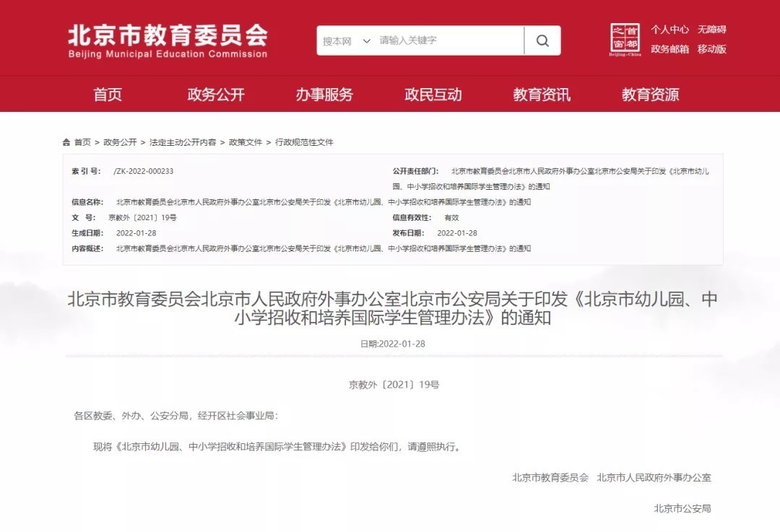Image resolution: width=780 pixels, height=532 pixels.
Task: Click the signature 北京市教育委员会 in body
Action: coord(550,477)
